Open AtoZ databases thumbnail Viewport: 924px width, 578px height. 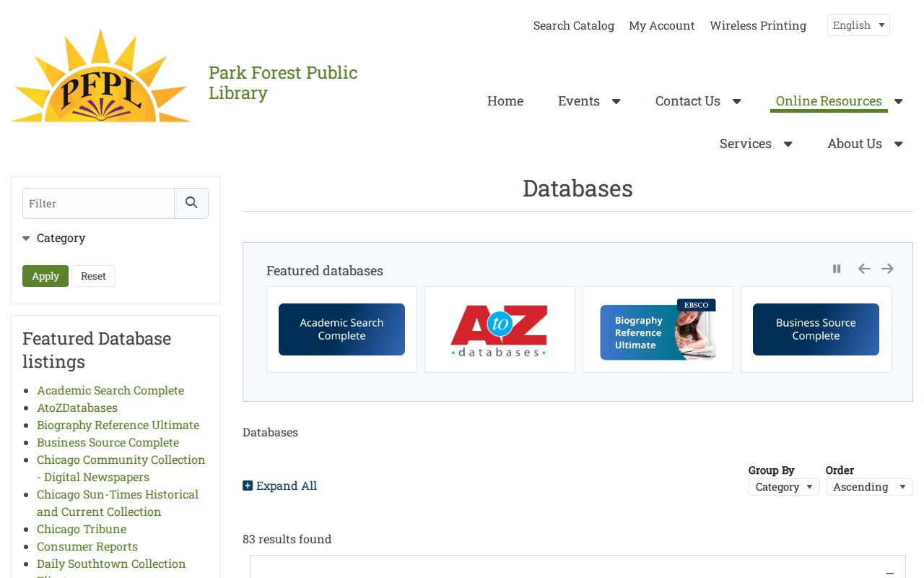(500, 329)
